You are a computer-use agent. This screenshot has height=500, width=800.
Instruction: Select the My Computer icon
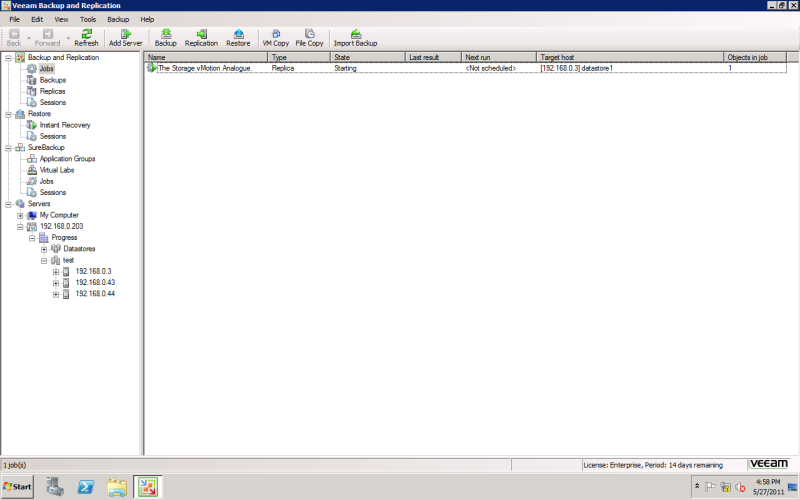[32, 215]
